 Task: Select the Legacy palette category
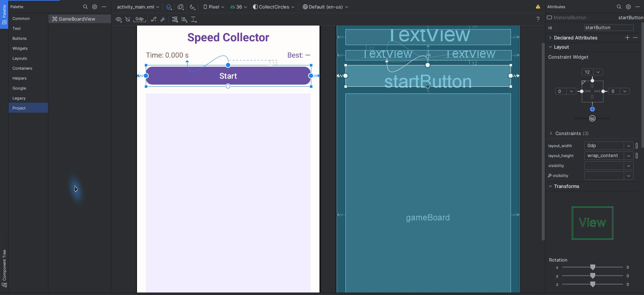28,98
